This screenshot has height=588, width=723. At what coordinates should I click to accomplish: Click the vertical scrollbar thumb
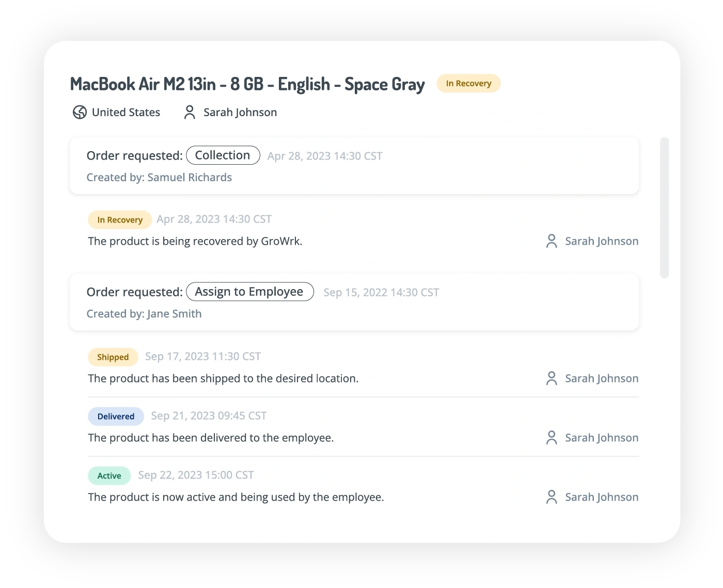[x=665, y=208]
